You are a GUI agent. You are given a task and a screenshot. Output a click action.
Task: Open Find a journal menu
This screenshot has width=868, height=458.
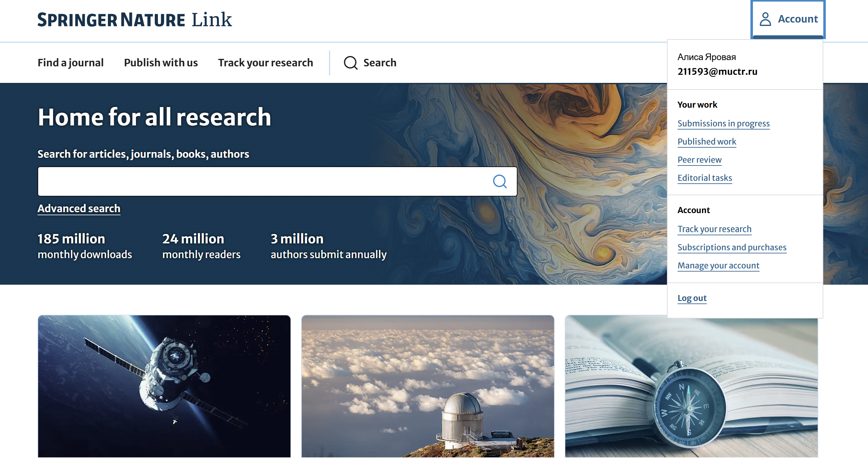(x=70, y=63)
